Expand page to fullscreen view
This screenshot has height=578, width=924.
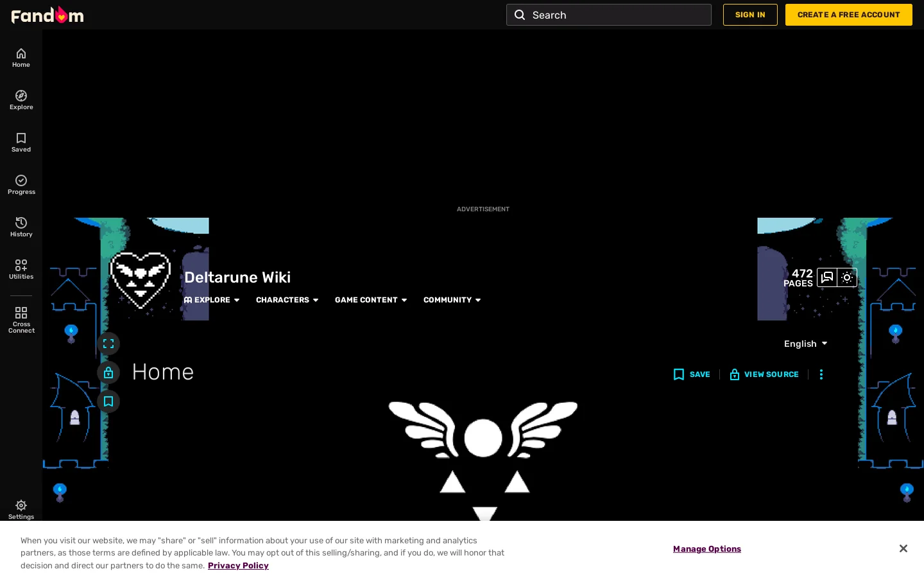(108, 344)
